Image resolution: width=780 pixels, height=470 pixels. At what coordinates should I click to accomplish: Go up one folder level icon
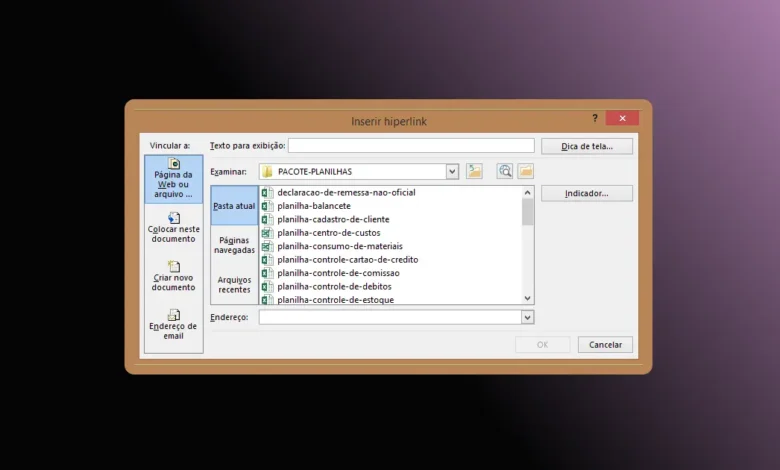tap(475, 171)
